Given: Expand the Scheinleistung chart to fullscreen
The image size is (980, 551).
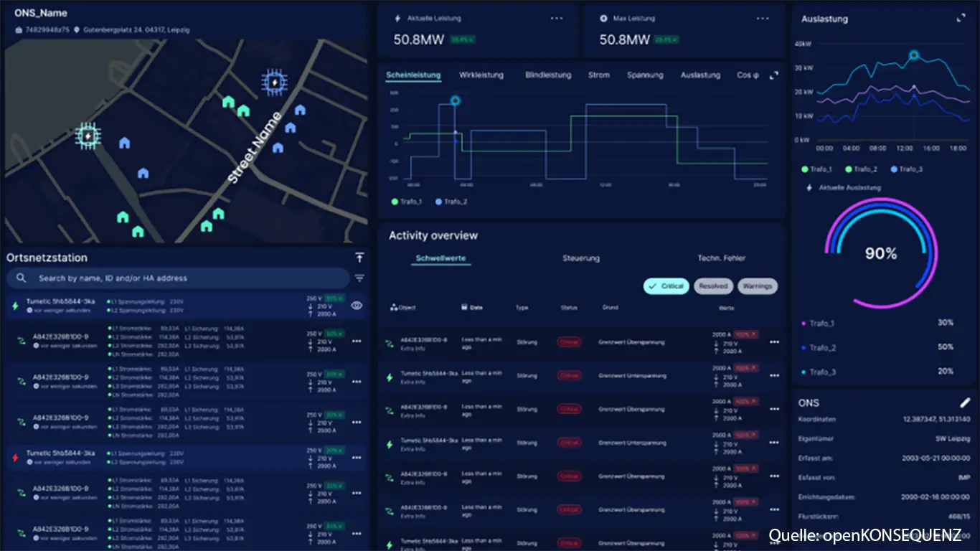Looking at the screenshot, I should 773,75.
